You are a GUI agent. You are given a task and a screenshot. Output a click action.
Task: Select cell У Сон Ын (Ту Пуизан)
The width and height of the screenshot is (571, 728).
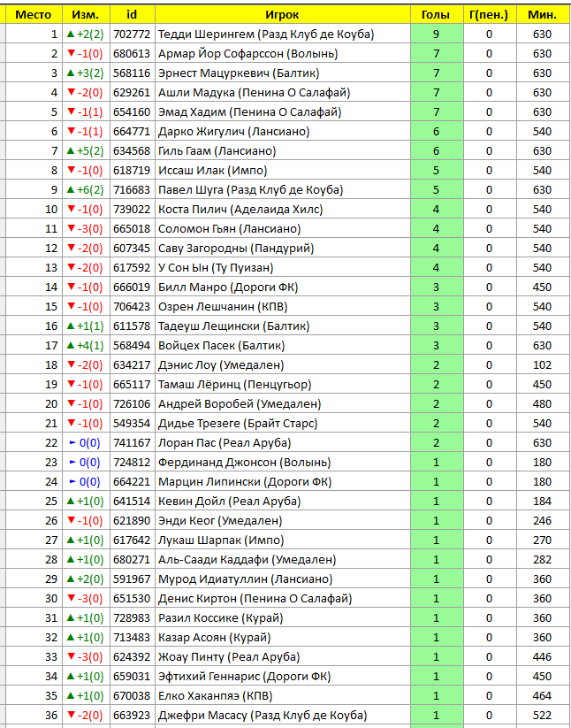point(283,268)
